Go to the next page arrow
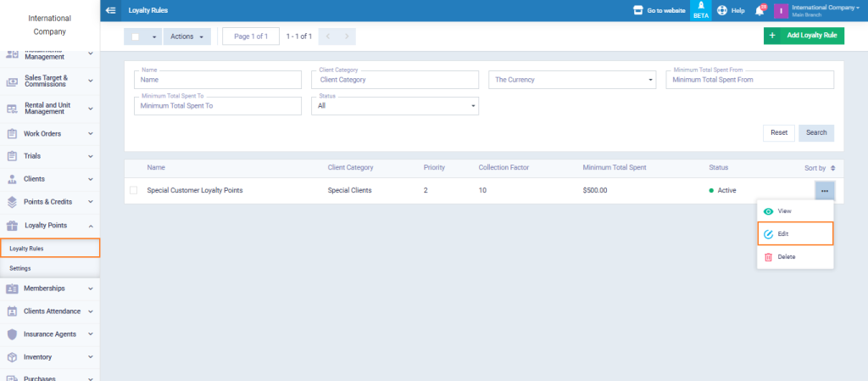This screenshot has width=868, height=381. 347,36
